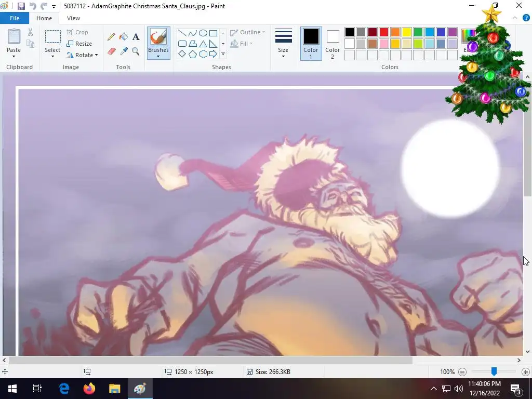Open the Select dropdown arrow

(52, 56)
